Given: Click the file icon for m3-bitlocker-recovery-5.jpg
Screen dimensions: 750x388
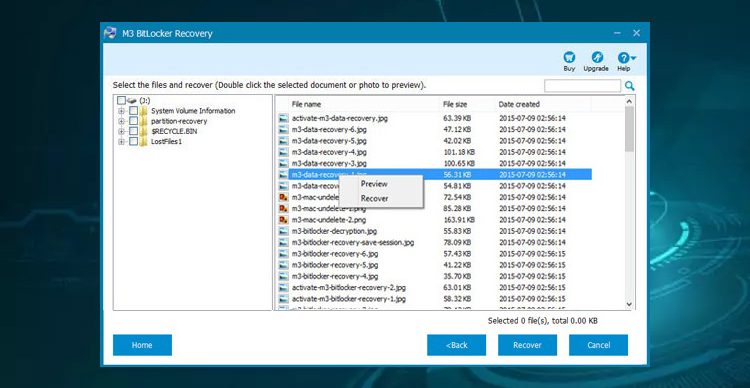Looking at the screenshot, I should [284, 265].
